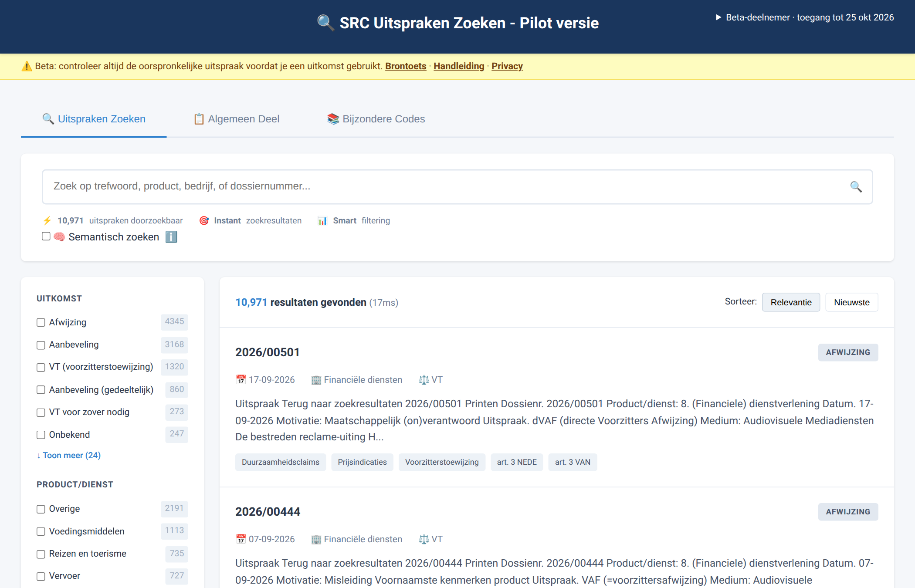Open the Handleiding link in the banner
Screen dimensions: 915x588
coord(459,66)
